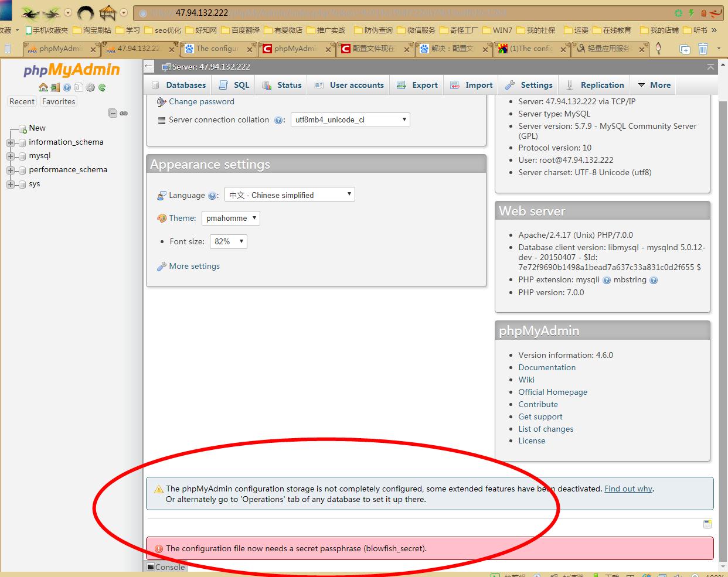Open the Export tab
Viewport: 728px width, 577px height.
[417, 85]
